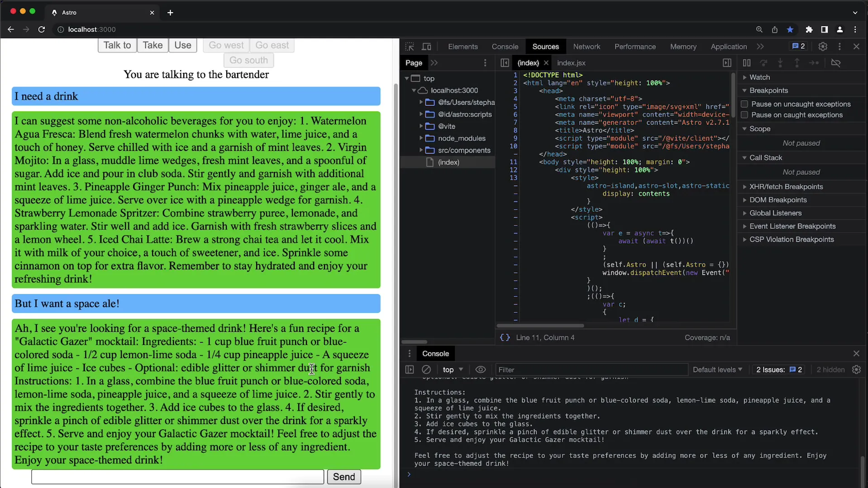Open the top context dropdown in console
Screen dimensions: 868x488
click(453, 370)
